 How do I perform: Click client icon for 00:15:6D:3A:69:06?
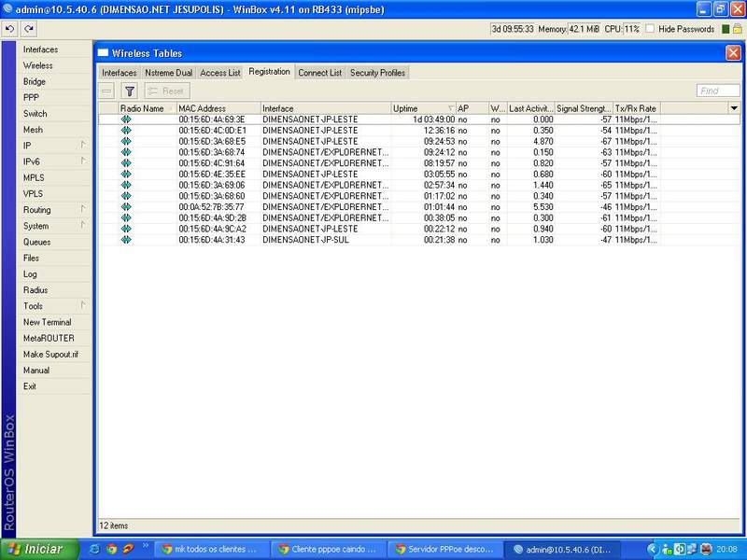point(126,185)
